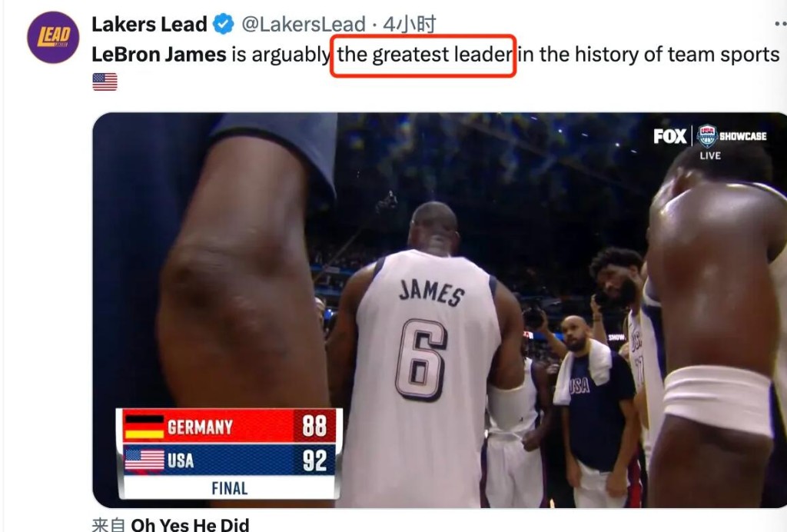Click the US flag emoji under tweet text

105,81
